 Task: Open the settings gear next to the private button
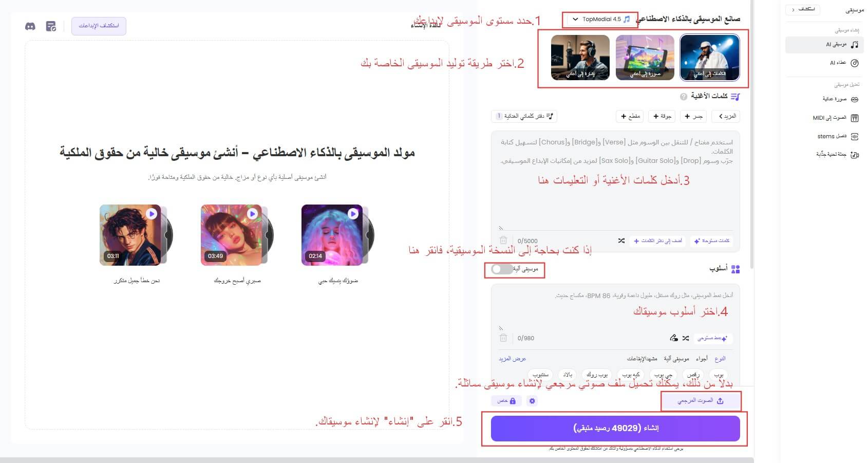tap(533, 401)
